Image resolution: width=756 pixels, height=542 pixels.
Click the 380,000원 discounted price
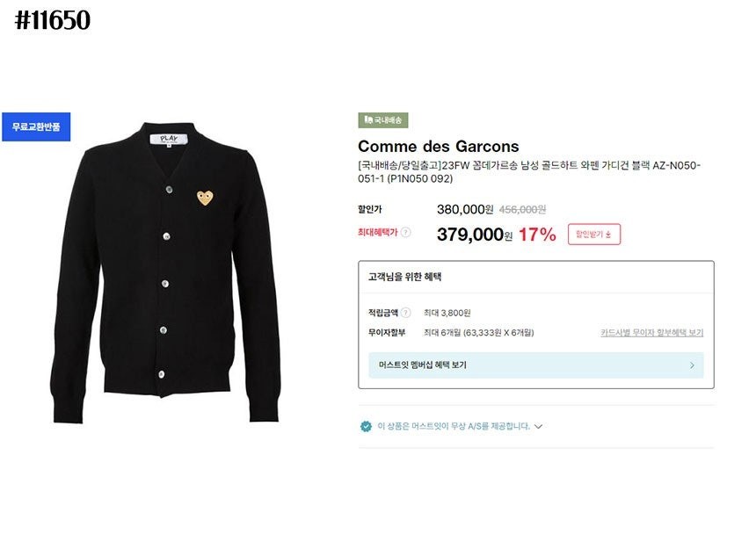465,209
